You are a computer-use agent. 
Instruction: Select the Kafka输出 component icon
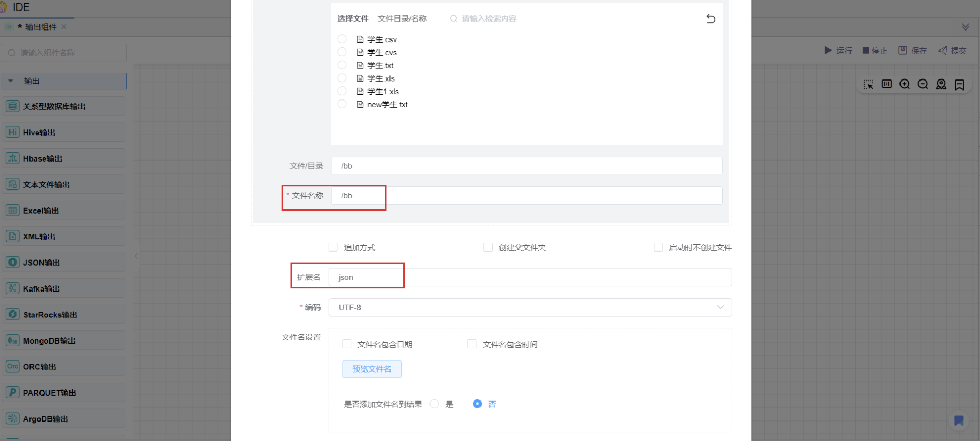pyautogui.click(x=13, y=288)
